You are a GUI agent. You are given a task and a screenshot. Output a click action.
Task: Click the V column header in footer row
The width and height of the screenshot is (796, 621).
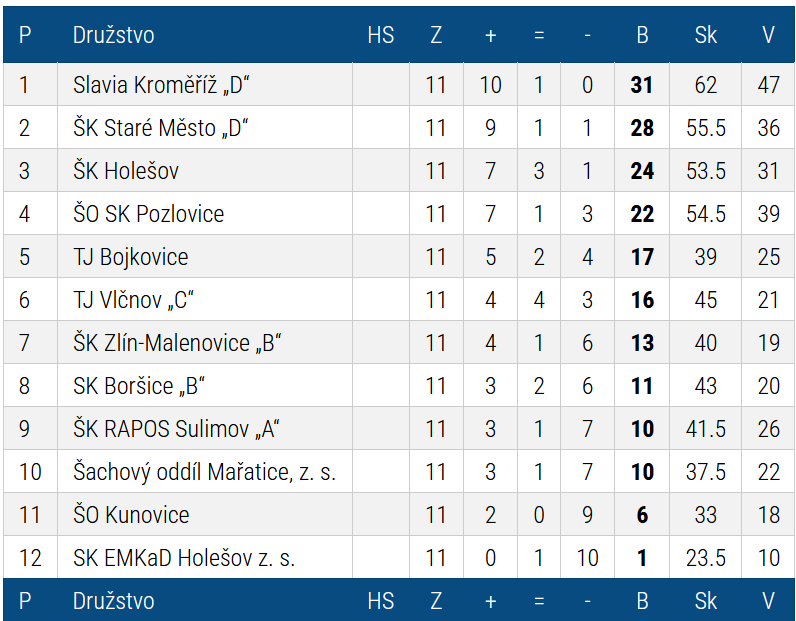click(x=768, y=601)
